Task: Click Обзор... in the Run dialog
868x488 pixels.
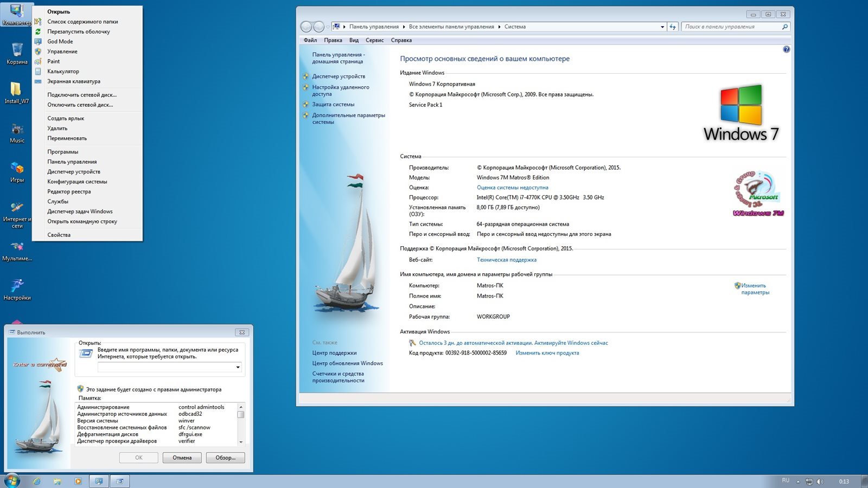Action: tap(226, 458)
